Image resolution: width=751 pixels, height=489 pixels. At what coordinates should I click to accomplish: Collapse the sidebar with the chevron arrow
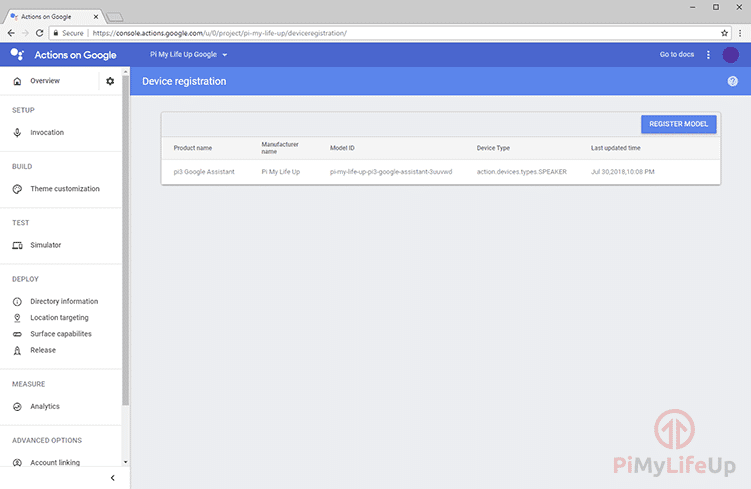113,478
